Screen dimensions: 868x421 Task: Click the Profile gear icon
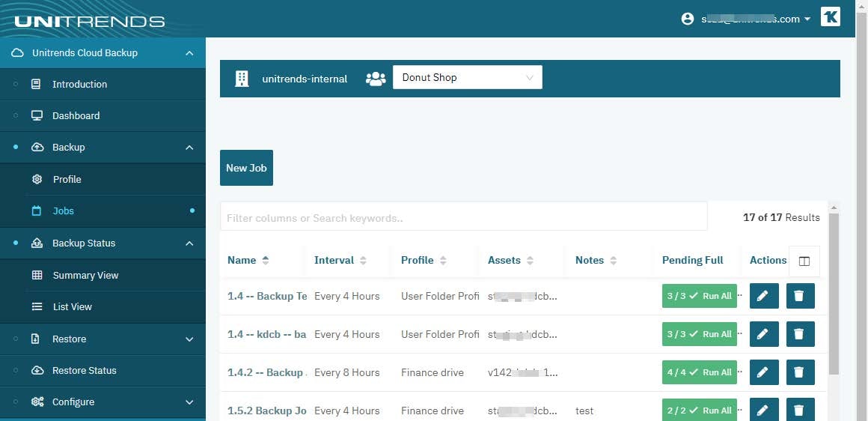click(37, 180)
